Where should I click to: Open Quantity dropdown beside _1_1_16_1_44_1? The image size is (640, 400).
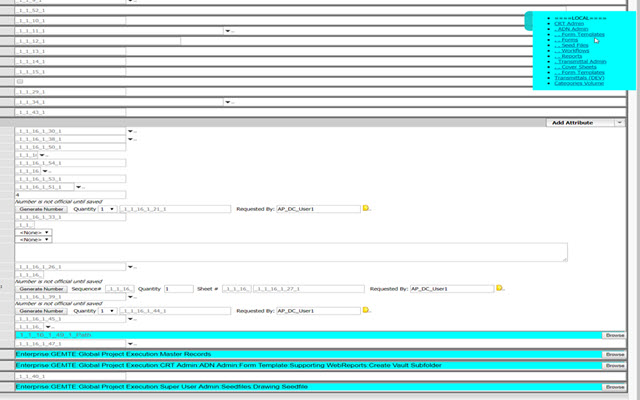107,311
